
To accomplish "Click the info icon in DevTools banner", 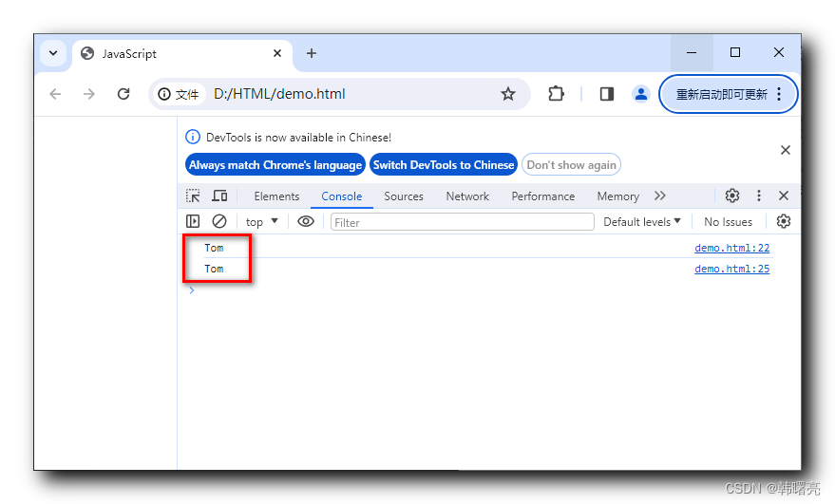I will click(x=192, y=137).
